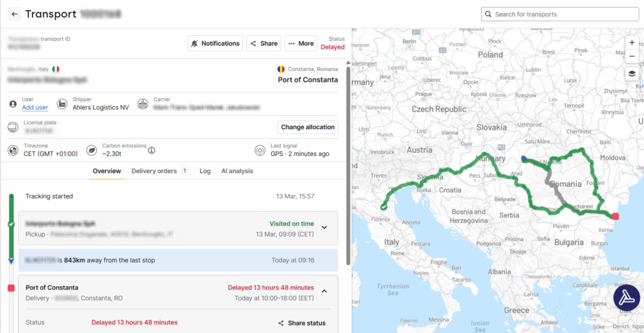Click the Add user link

35,108
